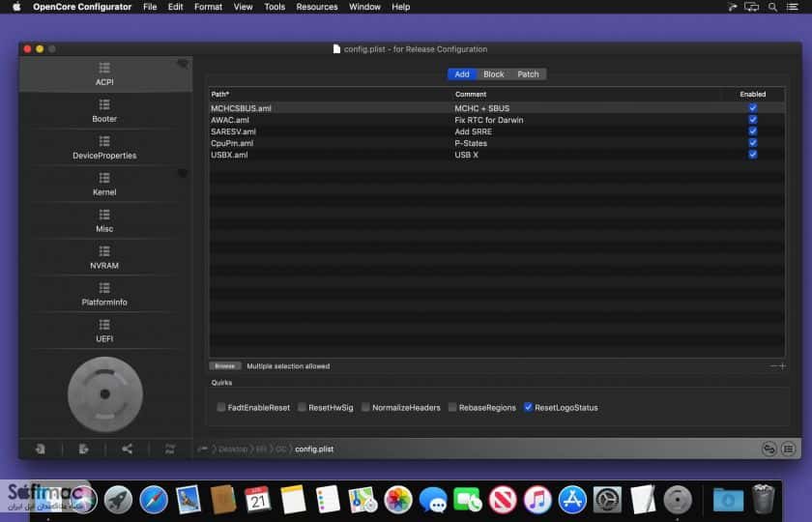The image size is (812, 522).
Task: Open System Preferences from the Dock
Action: [607, 500]
